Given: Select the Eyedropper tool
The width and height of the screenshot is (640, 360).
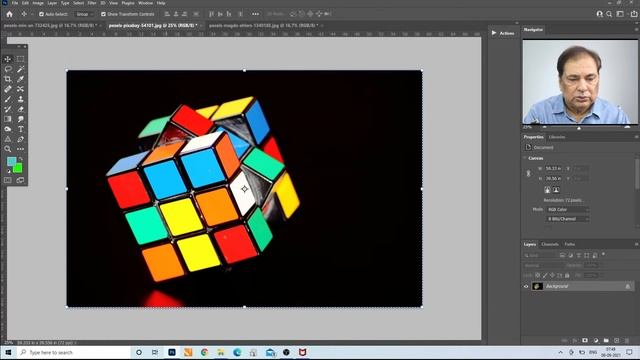Looking at the screenshot, I should (x=20, y=79).
